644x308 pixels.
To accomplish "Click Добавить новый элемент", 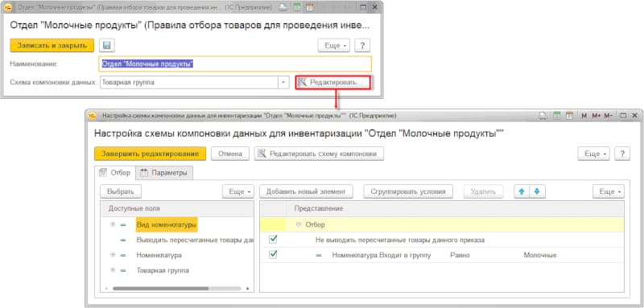I will tap(307, 191).
